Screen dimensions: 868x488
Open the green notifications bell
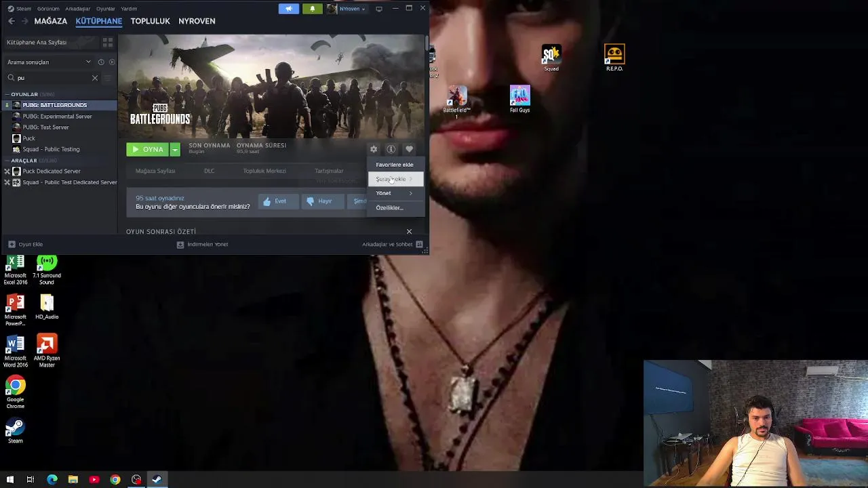tap(312, 9)
